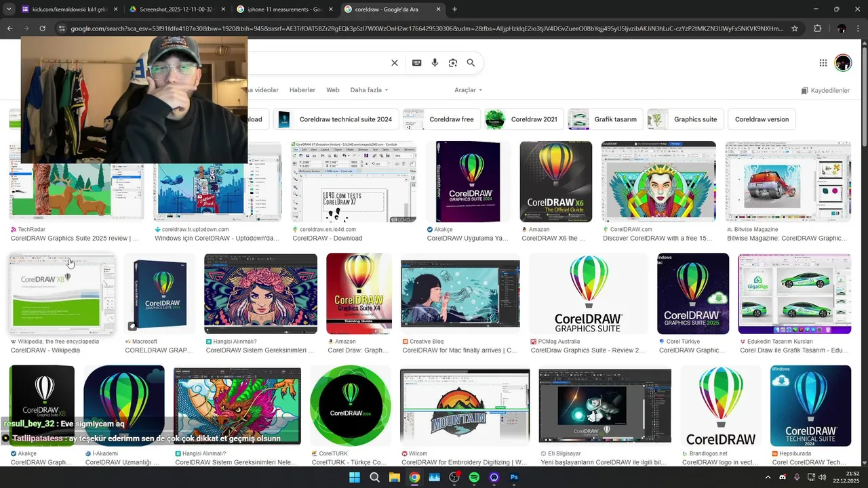Open the CorelDRAW.com colorful face artwork image
The image size is (868, 488).
658,182
